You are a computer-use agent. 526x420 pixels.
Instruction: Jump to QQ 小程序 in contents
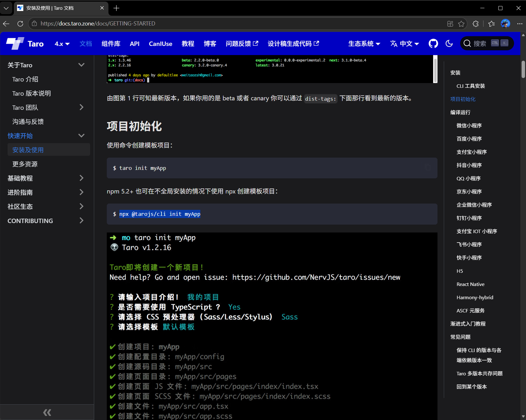(468, 178)
